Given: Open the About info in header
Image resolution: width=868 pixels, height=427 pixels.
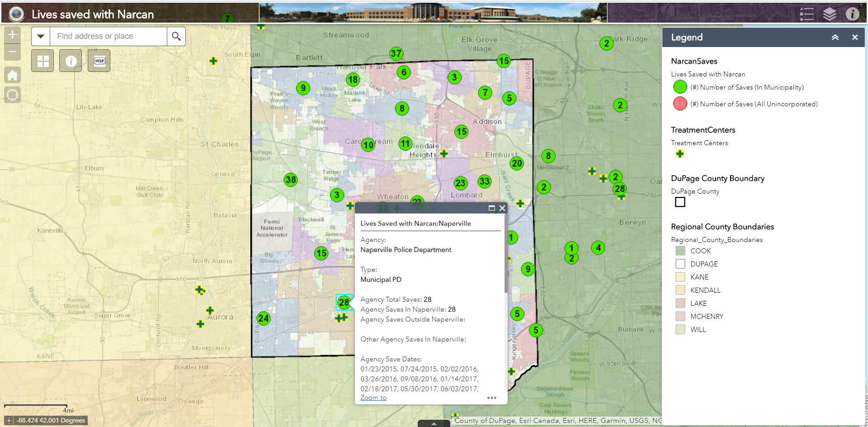Looking at the screenshot, I should coord(852,14).
